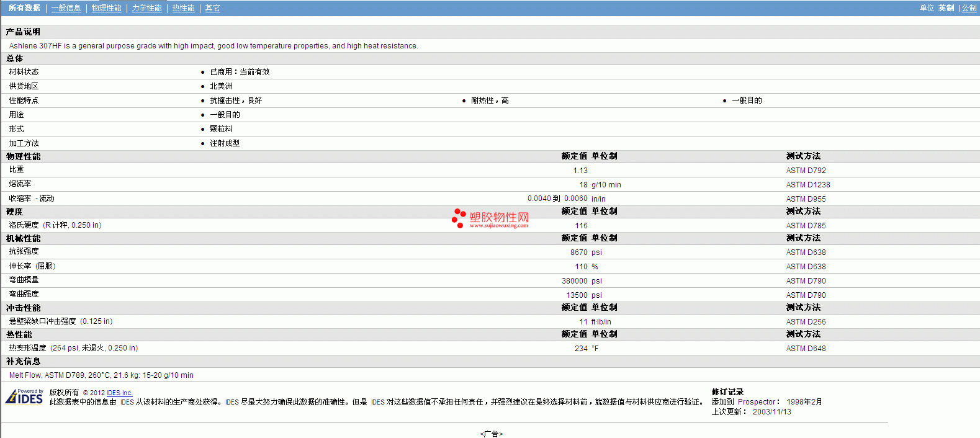Click the impact strength value 11
Screen dimensions: 980x438
click(x=583, y=322)
